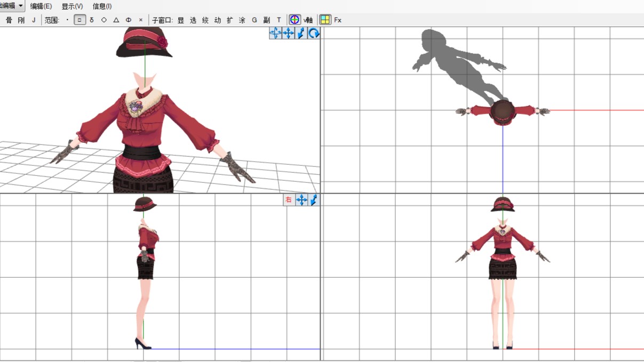The height and width of the screenshot is (362, 644).
Task: Click the four-pane grid layout icon
Action: point(325,20)
